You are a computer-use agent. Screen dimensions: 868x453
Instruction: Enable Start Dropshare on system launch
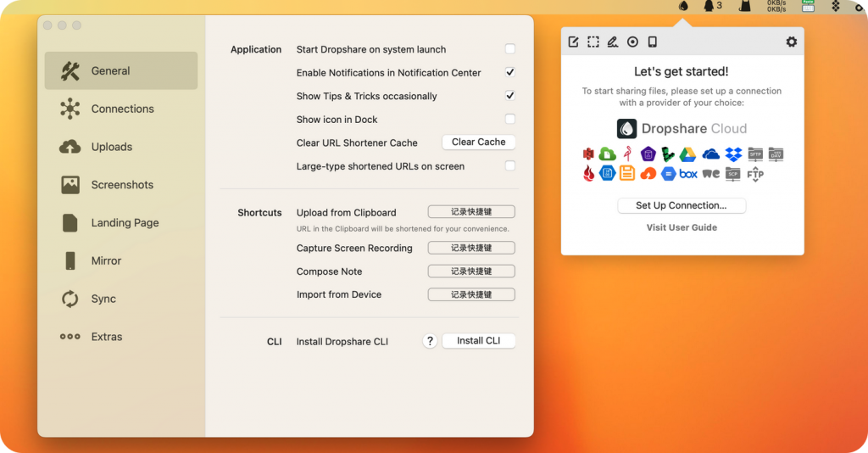pos(509,48)
